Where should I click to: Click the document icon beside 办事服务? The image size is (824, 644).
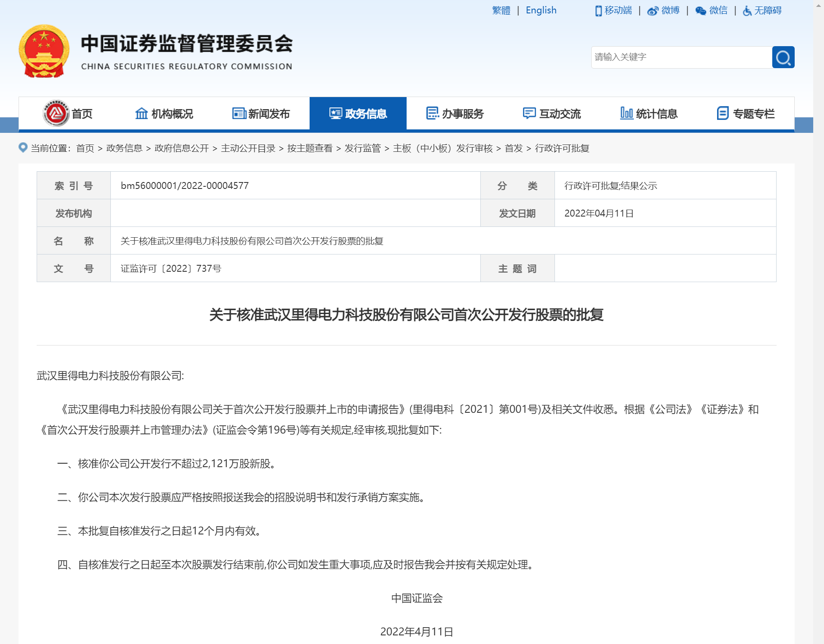pyautogui.click(x=432, y=113)
